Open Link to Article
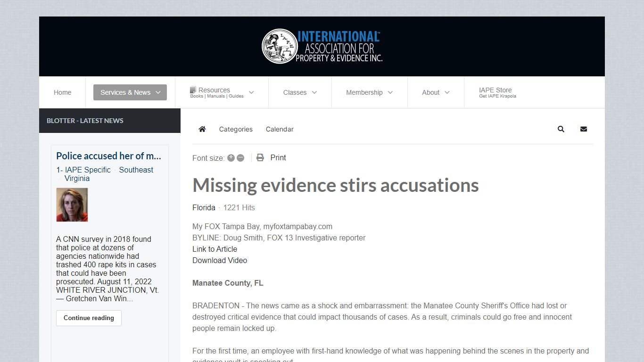The height and width of the screenshot is (362, 644). point(215,249)
